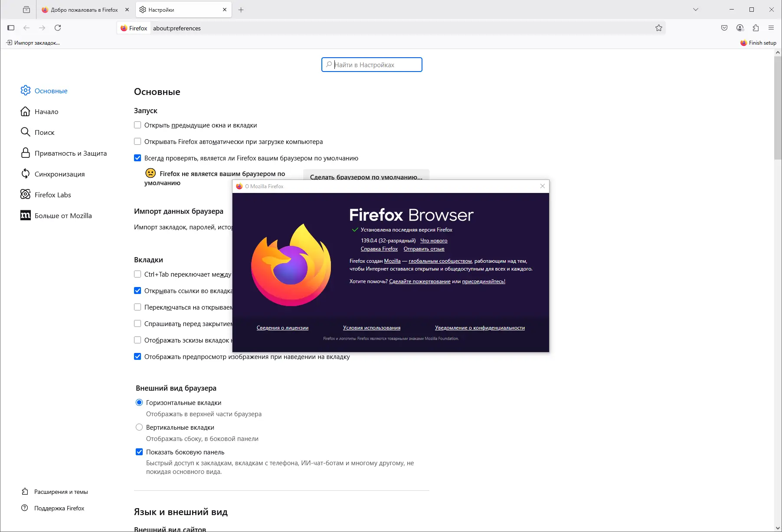
Task: Uncheck Всегда проверять браузер по умолчанию
Action: (x=137, y=158)
